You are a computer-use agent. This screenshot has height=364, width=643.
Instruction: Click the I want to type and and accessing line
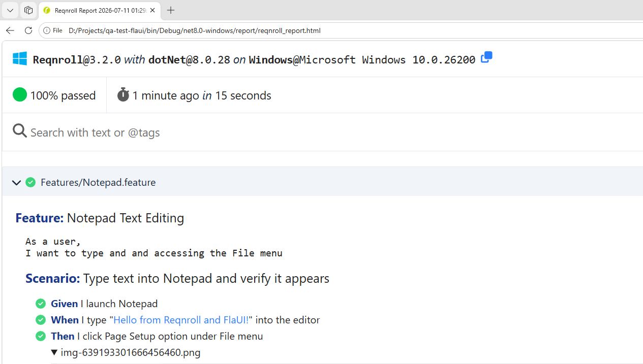tap(154, 253)
